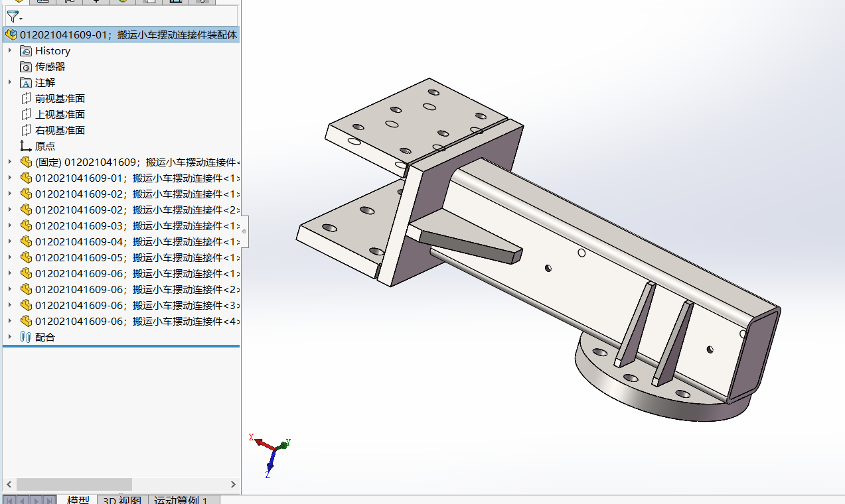Click the feature tree scrollbar left arrow
This screenshot has width=845, height=504.
coord(9,485)
